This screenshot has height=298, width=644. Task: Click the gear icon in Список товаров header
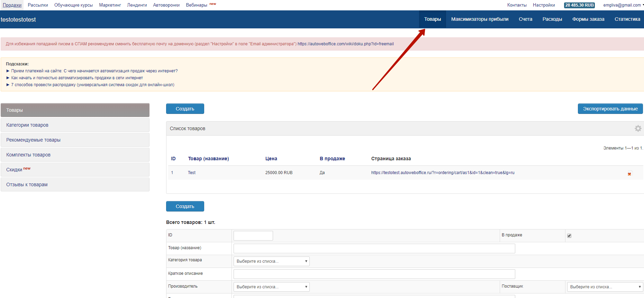tap(638, 128)
